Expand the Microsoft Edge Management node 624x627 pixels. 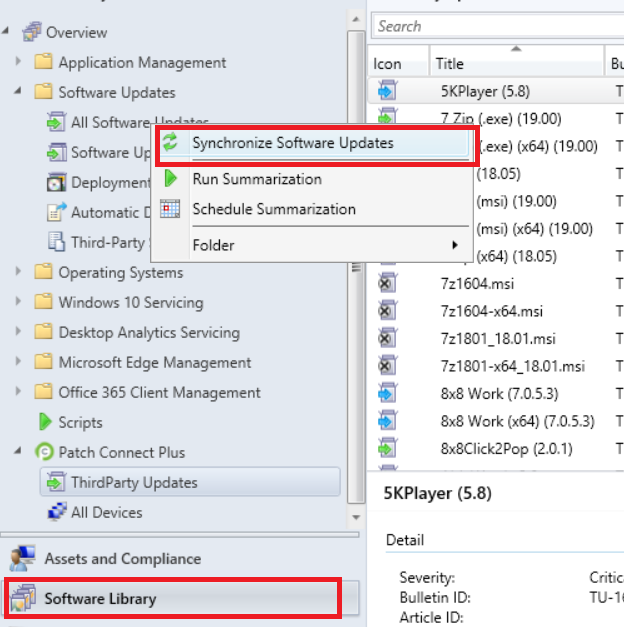tap(18, 361)
